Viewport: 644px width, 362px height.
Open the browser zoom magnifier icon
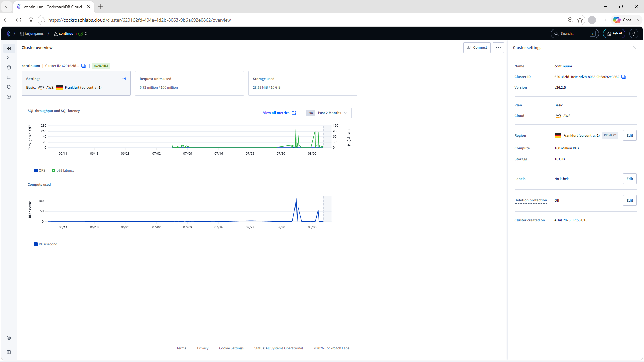point(570,20)
